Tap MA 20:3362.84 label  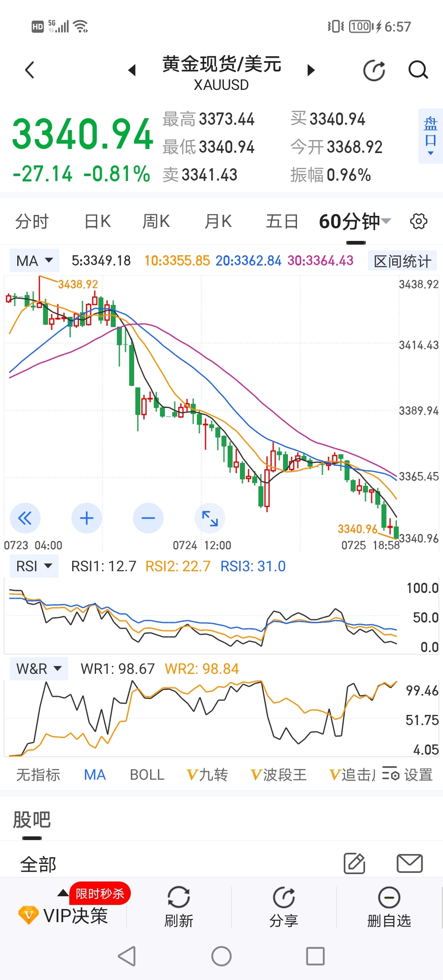(x=249, y=261)
